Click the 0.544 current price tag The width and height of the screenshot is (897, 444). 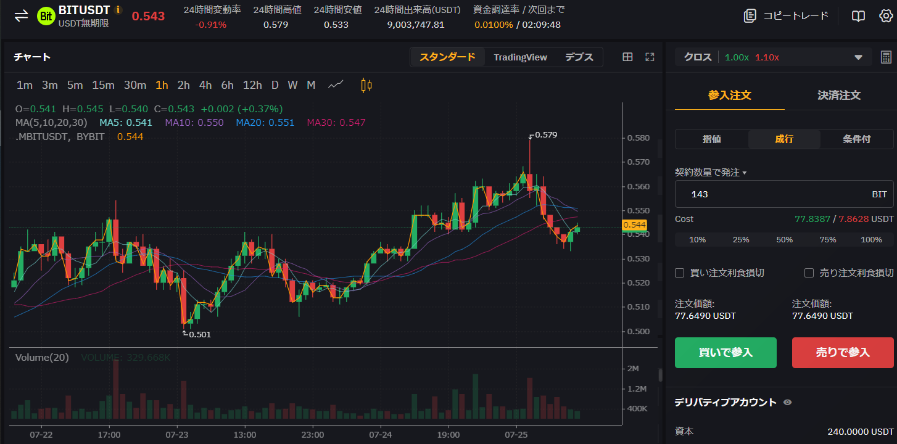634,225
